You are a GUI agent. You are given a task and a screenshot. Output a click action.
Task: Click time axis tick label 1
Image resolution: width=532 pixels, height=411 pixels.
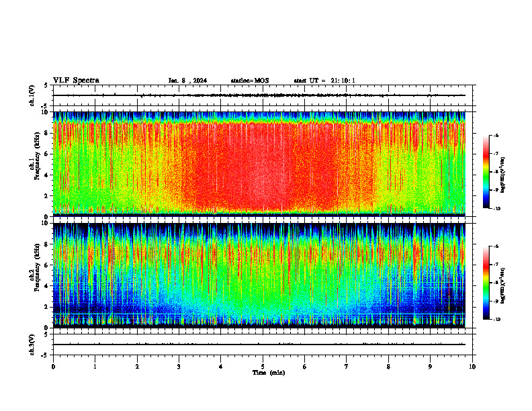point(95,367)
